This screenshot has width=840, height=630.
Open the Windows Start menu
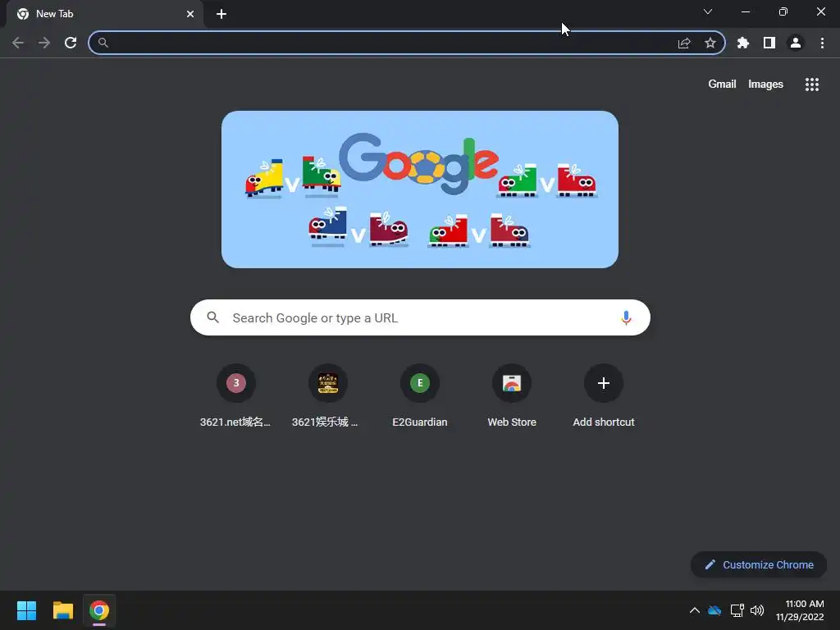coord(26,610)
